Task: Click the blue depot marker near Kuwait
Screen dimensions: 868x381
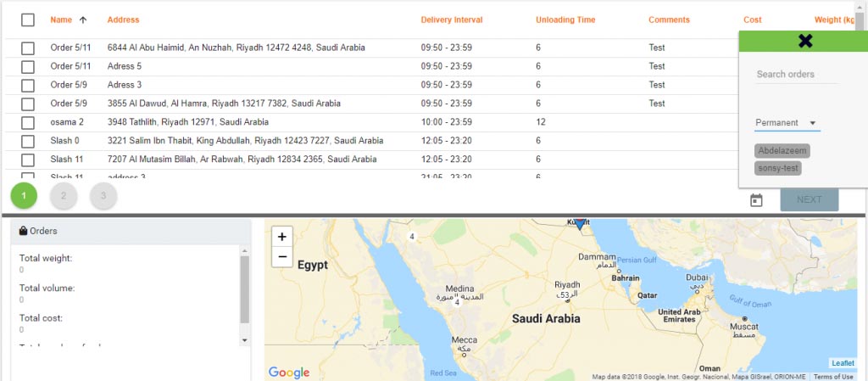Action: coord(579,224)
